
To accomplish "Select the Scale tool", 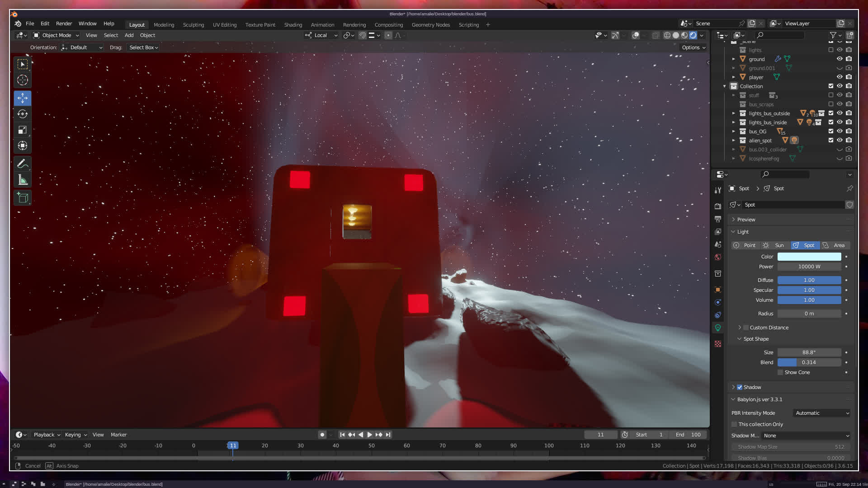I will 23,130.
